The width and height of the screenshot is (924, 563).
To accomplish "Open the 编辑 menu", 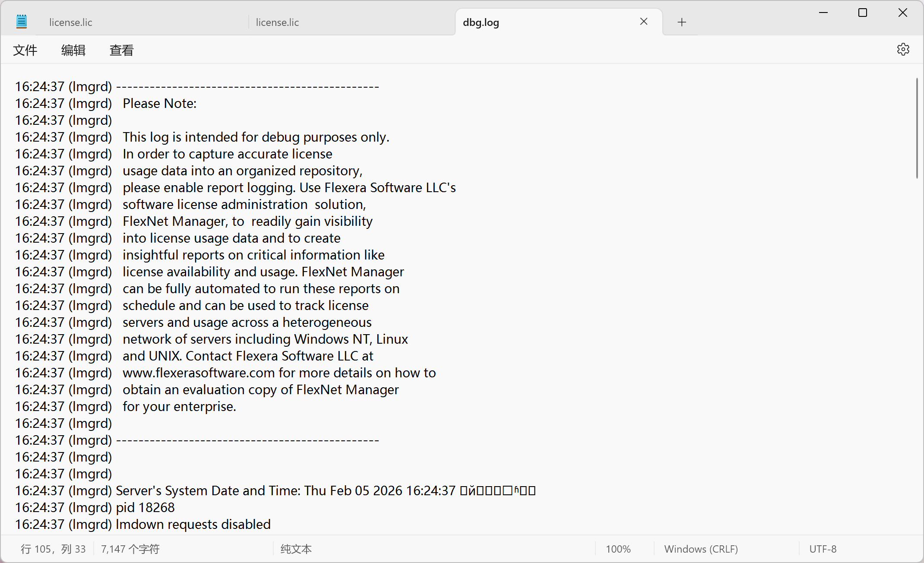I will [73, 51].
